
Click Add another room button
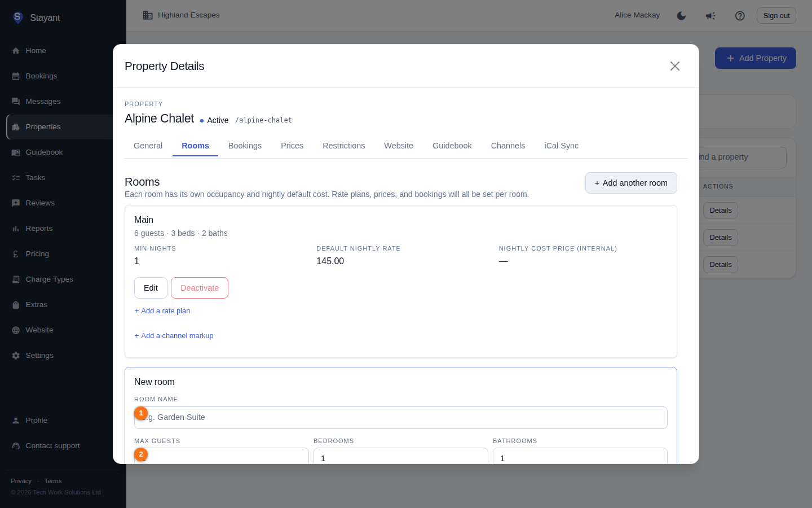pos(631,183)
